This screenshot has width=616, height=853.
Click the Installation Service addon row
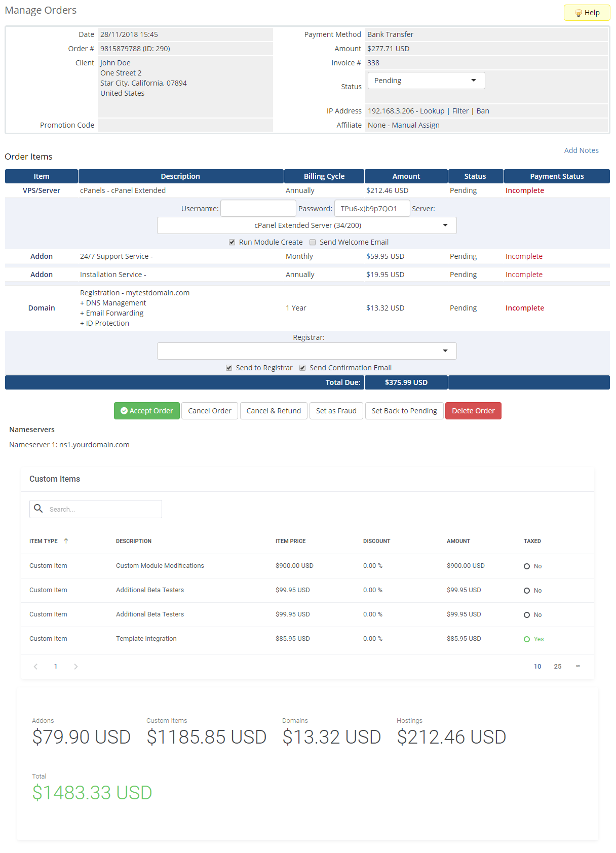[x=307, y=275]
